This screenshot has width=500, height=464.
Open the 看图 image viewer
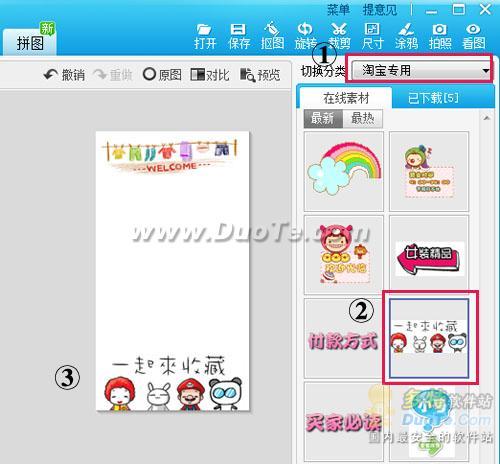click(x=473, y=36)
